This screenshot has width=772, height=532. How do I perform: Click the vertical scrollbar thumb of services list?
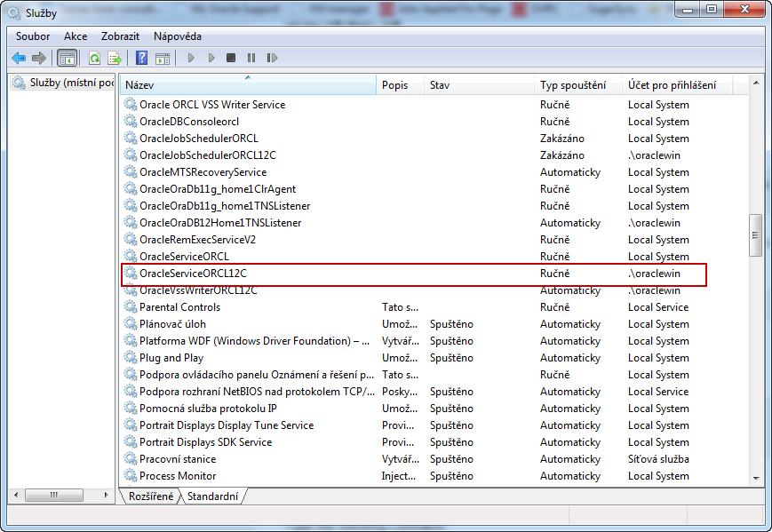(x=756, y=235)
